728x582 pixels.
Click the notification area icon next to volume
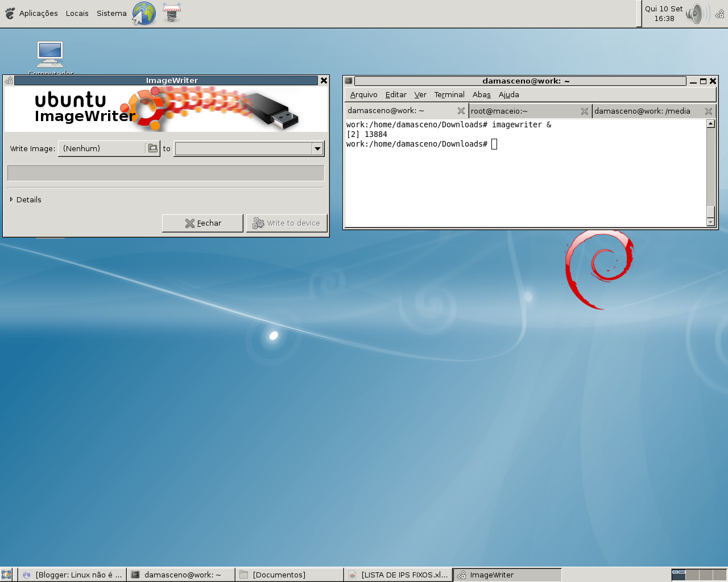720,14
